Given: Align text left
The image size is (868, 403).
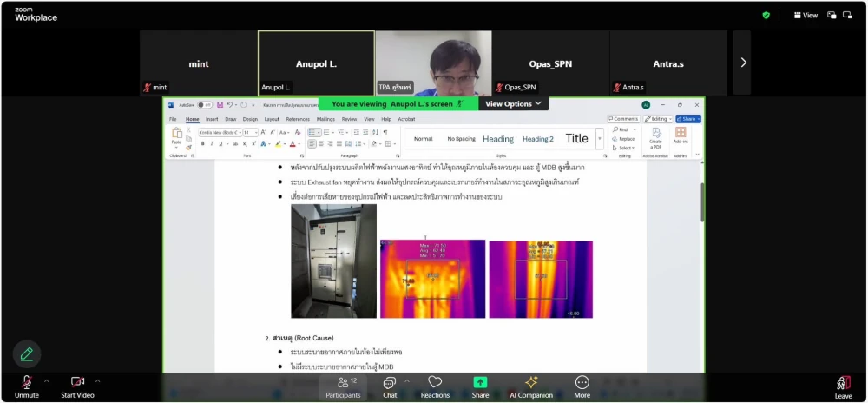Looking at the screenshot, I should [x=312, y=143].
